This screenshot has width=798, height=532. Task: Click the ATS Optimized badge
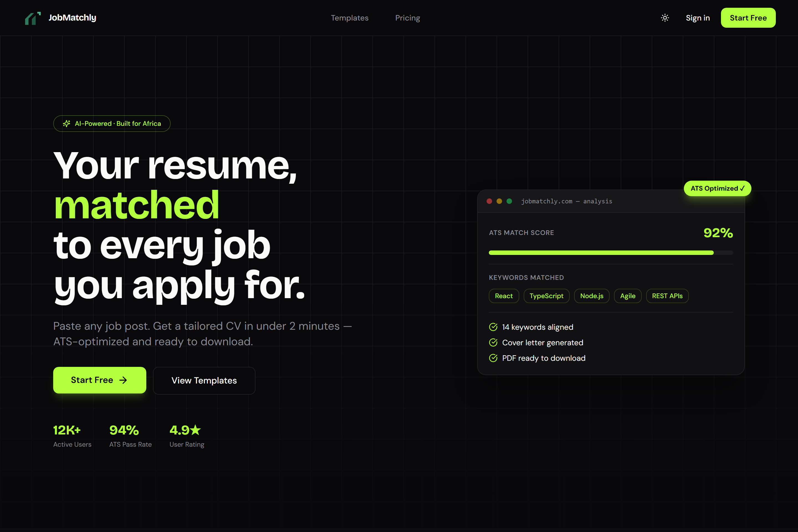717,188
